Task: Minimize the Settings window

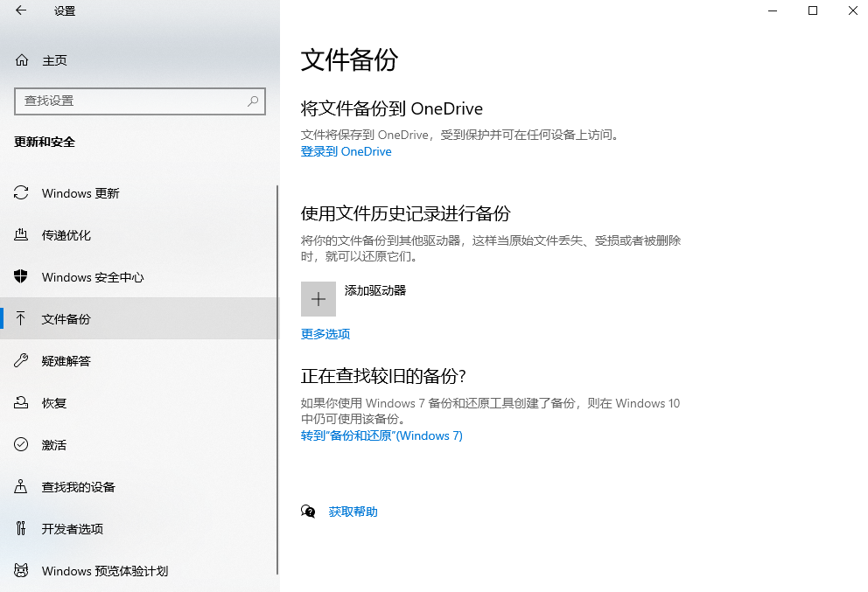Action: (x=773, y=10)
